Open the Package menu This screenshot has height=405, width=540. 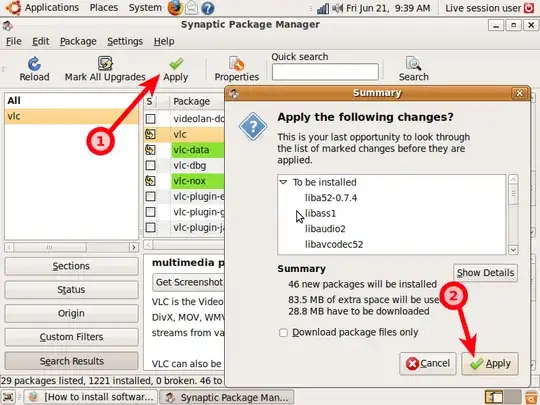click(x=78, y=42)
